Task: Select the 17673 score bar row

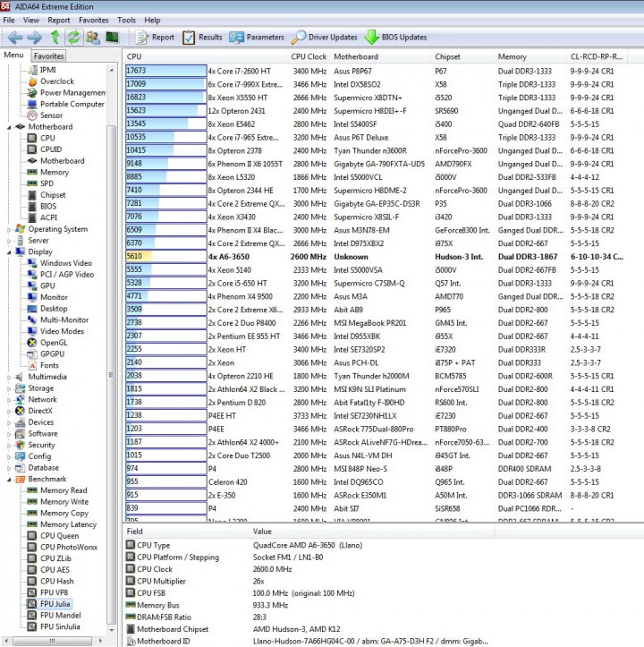Action: click(x=165, y=71)
